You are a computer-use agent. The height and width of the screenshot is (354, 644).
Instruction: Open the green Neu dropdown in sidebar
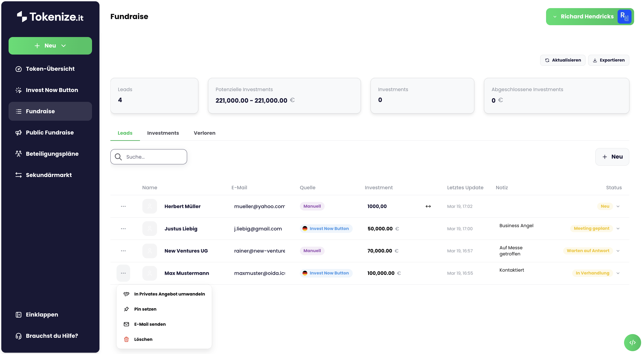pos(50,46)
